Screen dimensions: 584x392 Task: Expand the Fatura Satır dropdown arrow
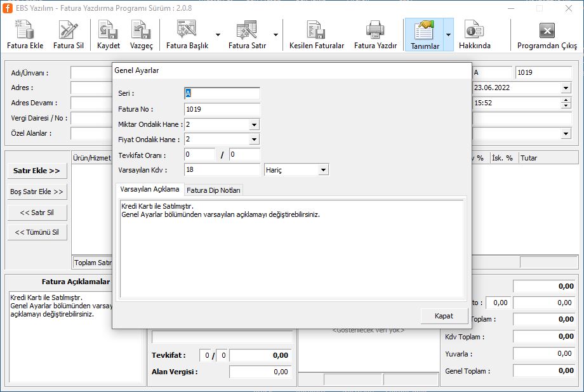(275, 35)
